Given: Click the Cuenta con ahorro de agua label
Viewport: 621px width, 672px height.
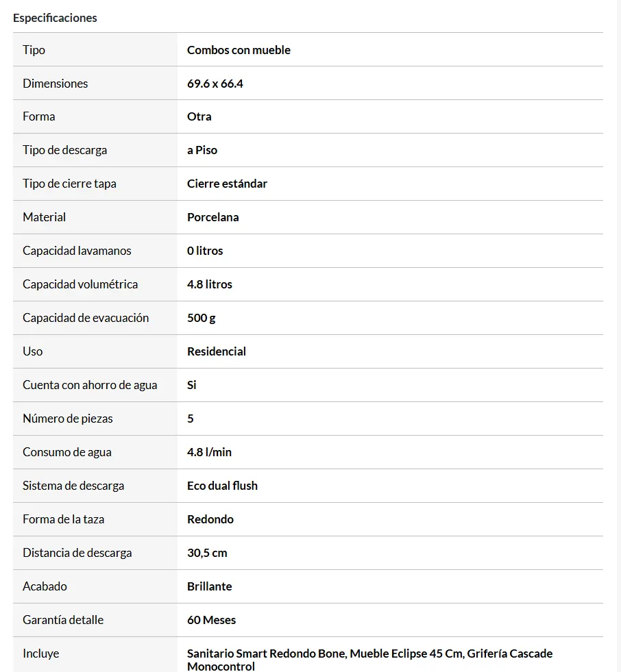Looking at the screenshot, I should (90, 385).
